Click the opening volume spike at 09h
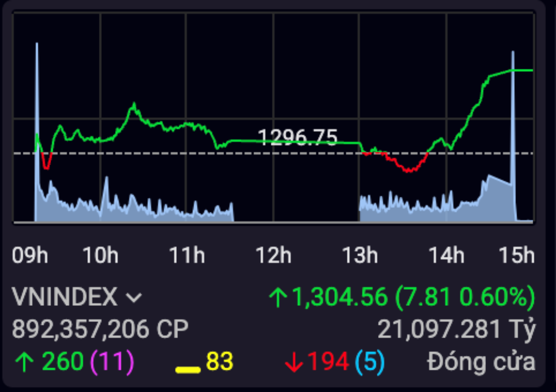The height and width of the screenshot is (392, 556). pyautogui.click(x=37, y=111)
